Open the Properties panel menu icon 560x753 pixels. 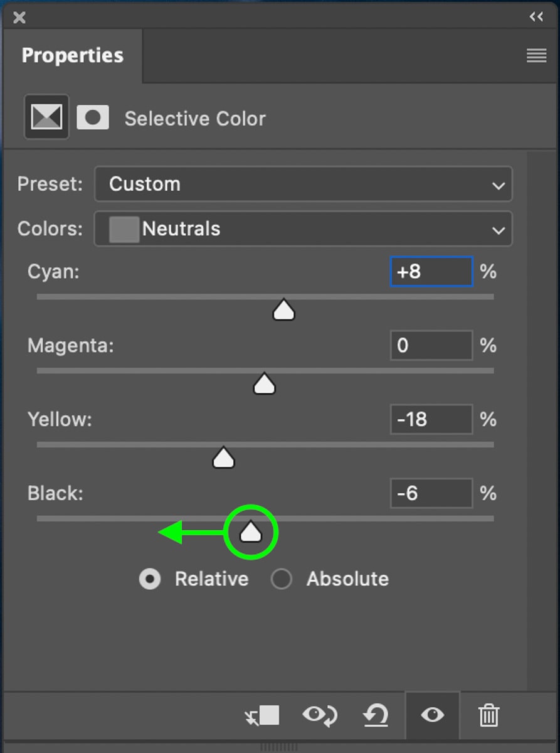[x=536, y=56]
